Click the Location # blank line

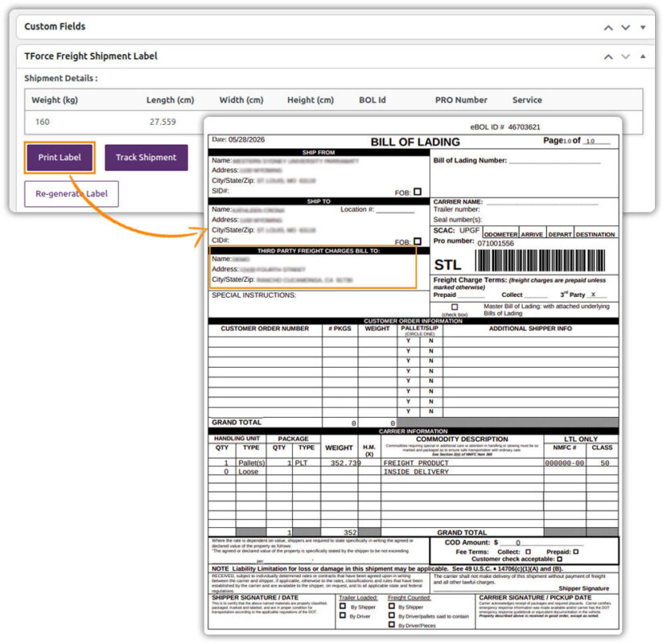click(395, 210)
